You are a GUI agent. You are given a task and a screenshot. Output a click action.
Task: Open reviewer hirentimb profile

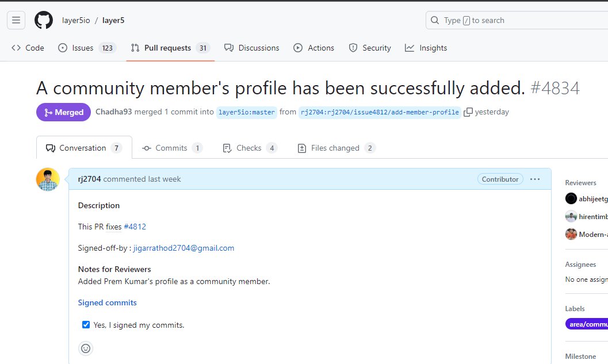[x=592, y=217]
